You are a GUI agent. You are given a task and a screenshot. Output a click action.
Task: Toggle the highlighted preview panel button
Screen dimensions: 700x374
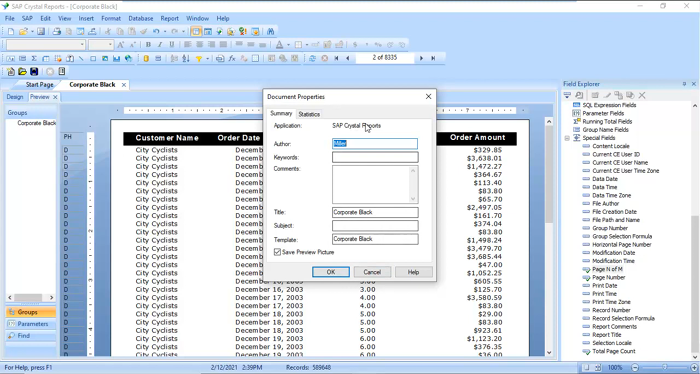(x=196, y=31)
